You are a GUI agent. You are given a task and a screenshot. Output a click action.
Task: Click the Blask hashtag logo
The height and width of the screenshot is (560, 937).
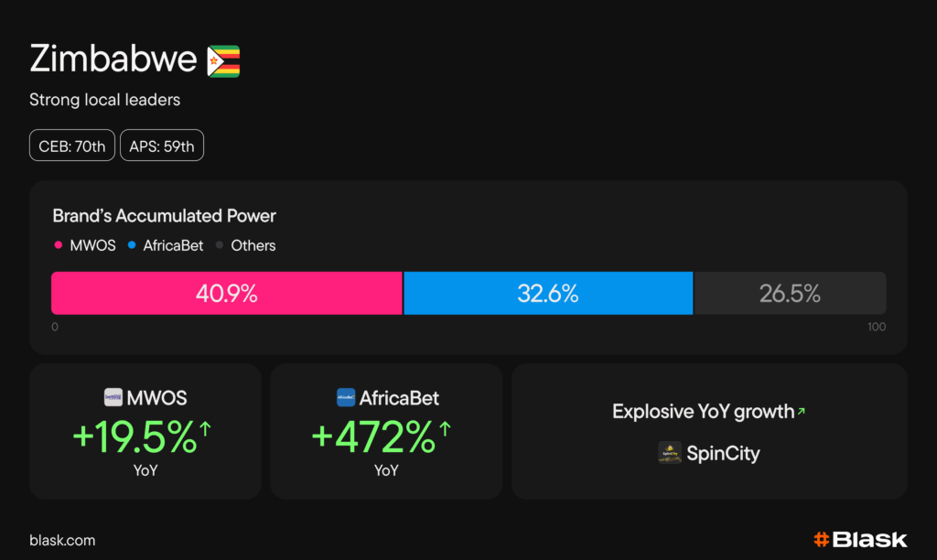point(822,540)
